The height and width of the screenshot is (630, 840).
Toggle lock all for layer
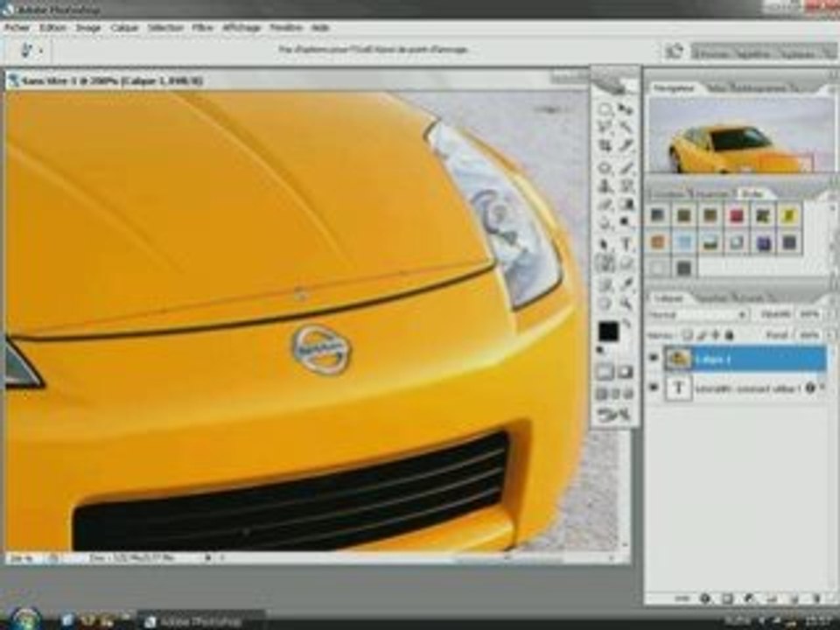coord(729,335)
